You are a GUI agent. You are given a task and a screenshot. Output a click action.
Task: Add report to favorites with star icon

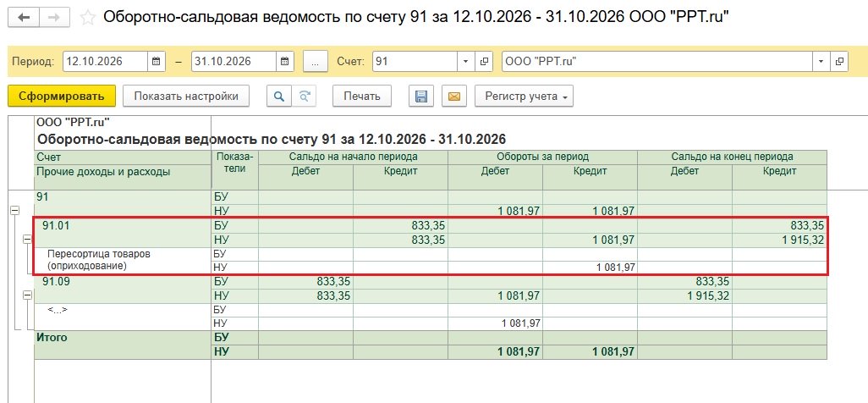[x=87, y=18]
